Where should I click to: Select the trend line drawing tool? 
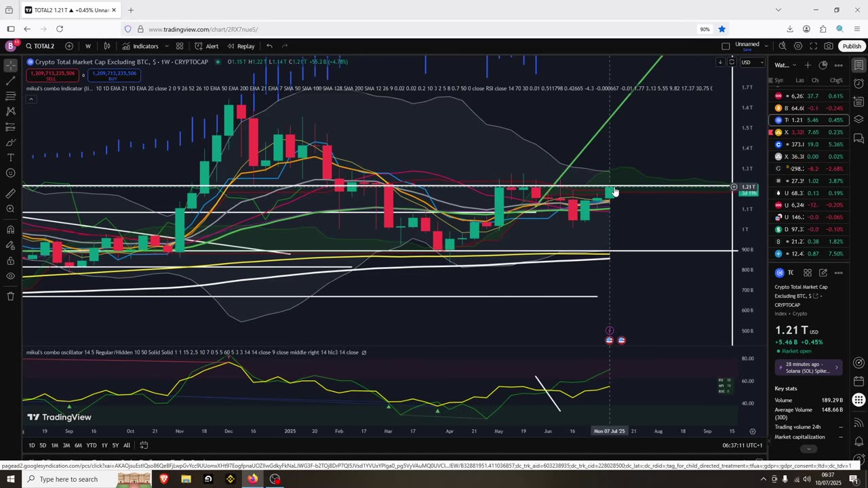coord(10,81)
